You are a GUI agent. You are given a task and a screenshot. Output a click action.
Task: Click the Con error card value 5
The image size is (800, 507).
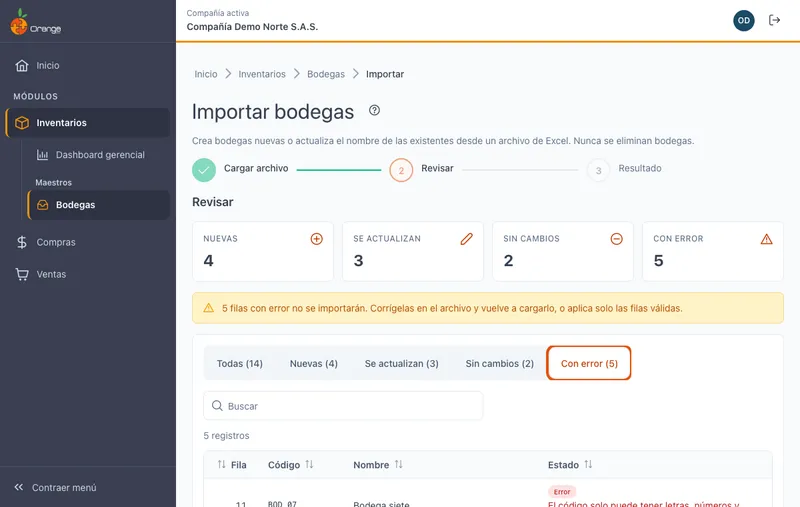658,261
